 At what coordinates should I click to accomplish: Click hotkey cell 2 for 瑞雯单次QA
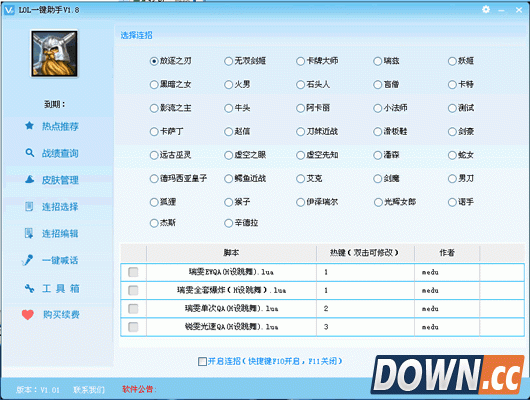coord(365,309)
